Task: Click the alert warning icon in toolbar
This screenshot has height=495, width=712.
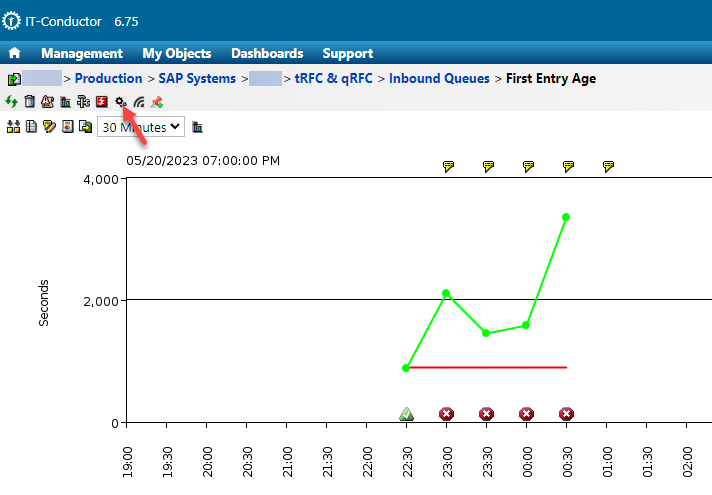Action: (x=47, y=101)
